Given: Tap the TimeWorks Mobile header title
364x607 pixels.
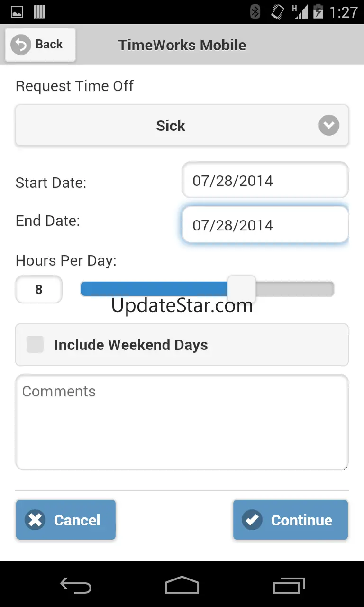Looking at the screenshot, I should point(182,45).
